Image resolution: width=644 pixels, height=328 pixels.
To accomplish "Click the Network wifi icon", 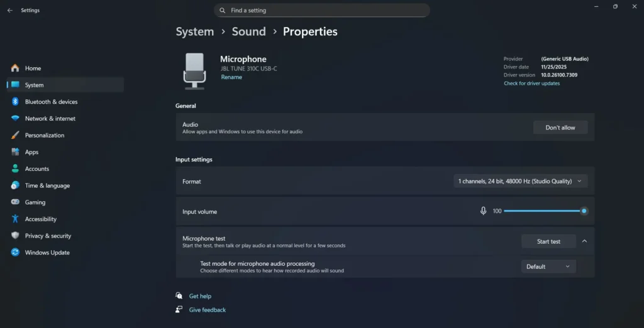I will coord(15,118).
